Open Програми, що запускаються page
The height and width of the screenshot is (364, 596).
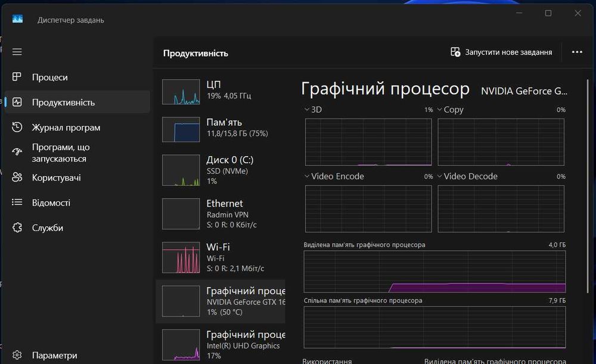(x=77, y=153)
